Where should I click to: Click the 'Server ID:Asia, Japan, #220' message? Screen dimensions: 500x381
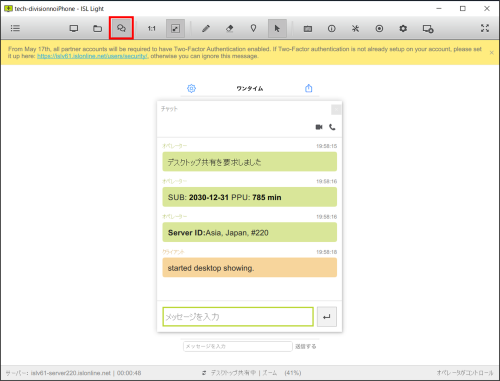click(x=250, y=232)
